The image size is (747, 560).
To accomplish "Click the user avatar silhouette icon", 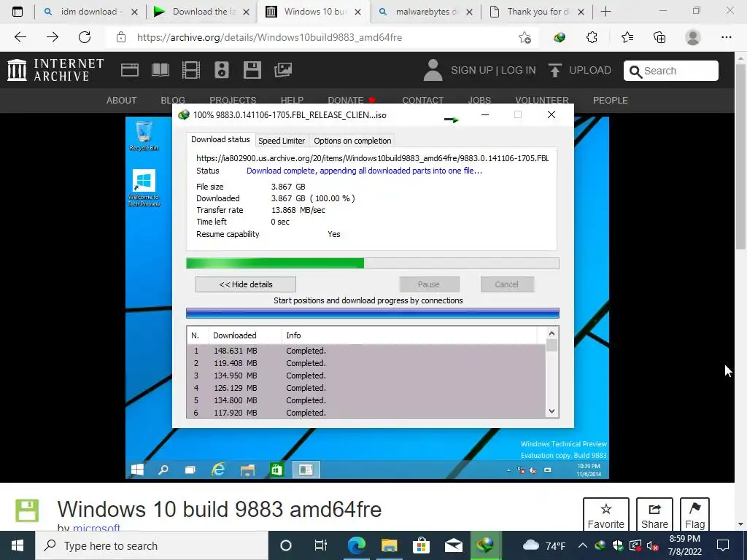I will pos(433,70).
